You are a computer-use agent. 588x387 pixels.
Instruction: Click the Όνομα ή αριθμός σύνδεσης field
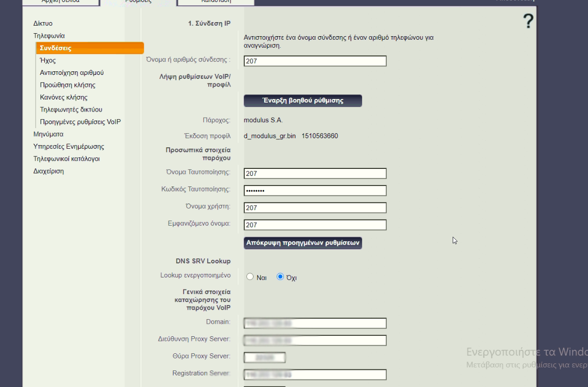pyautogui.click(x=315, y=61)
